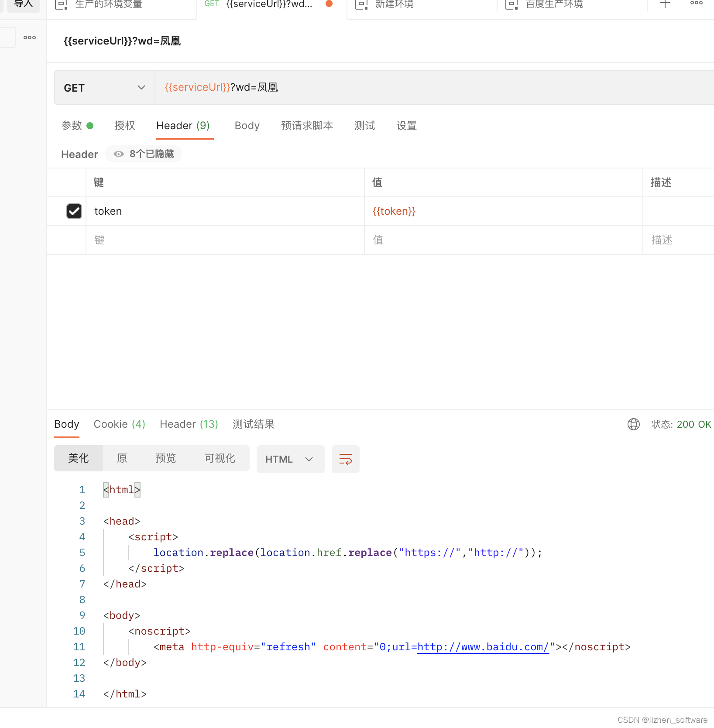Uncheck the token header checkbox
The height and width of the screenshot is (728, 714).
[74, 211]
